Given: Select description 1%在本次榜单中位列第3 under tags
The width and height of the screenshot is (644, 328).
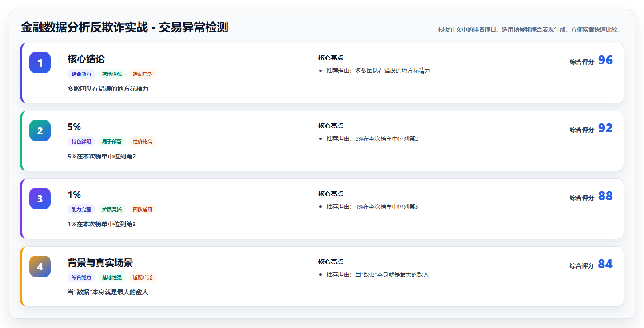Looking at the screenshot, I should (x=102, y=225).
